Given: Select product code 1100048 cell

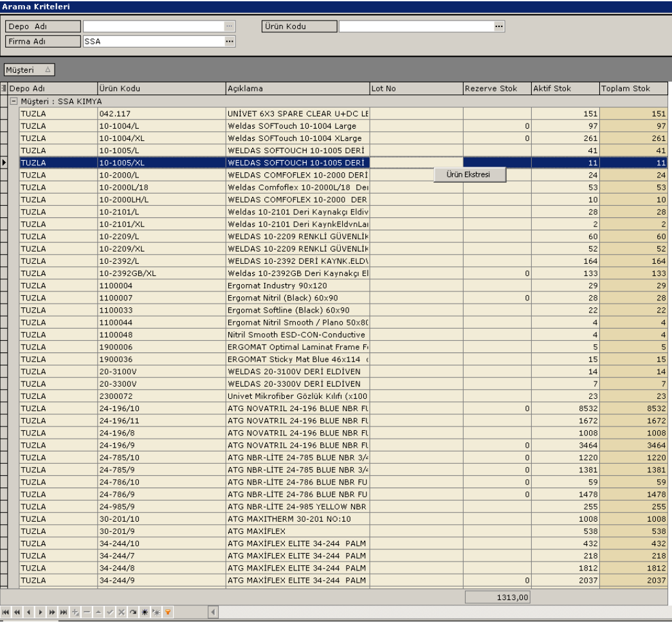Looking at the screenshot, I should (x=161, y=334).
